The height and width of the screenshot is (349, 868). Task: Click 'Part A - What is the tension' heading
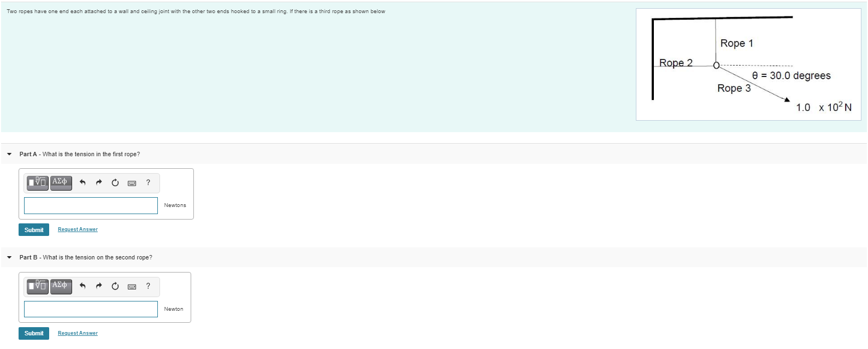(x=80, y=154)
